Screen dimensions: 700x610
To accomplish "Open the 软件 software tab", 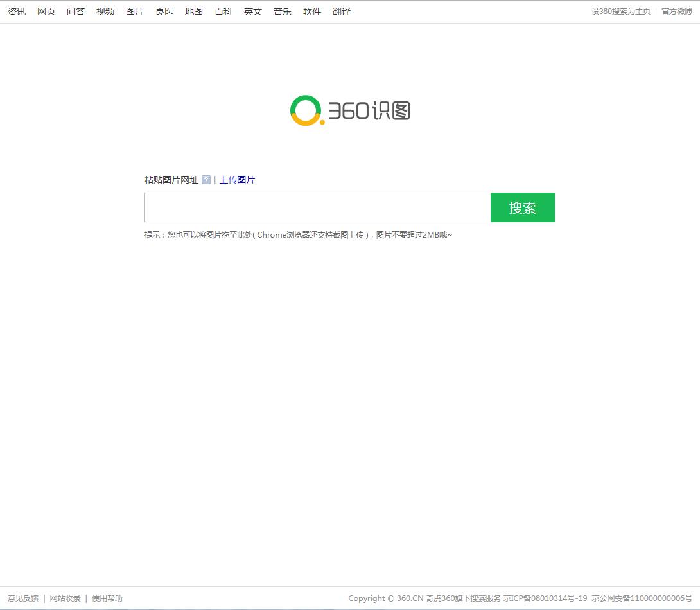I will (x=312, y=12).
